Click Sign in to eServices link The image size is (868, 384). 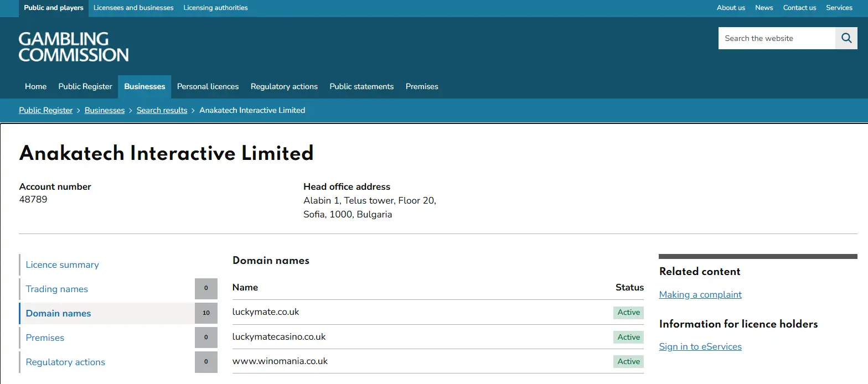(700, 346)
